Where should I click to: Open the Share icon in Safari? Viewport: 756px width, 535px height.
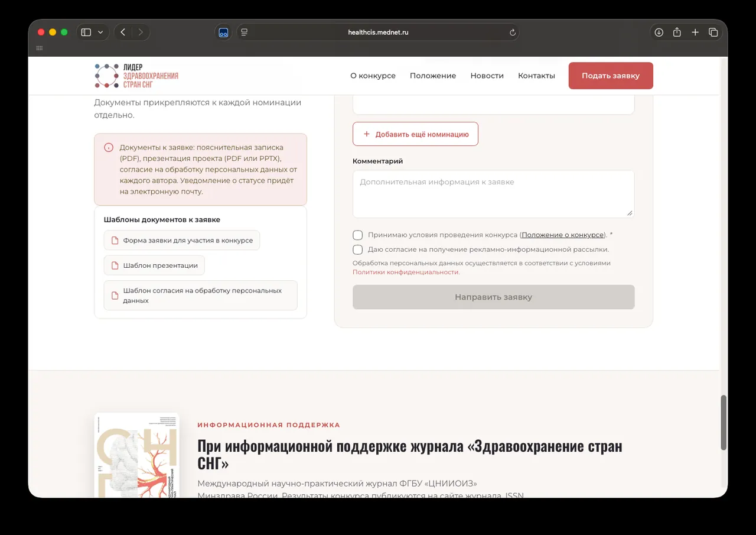click(677, 32)
